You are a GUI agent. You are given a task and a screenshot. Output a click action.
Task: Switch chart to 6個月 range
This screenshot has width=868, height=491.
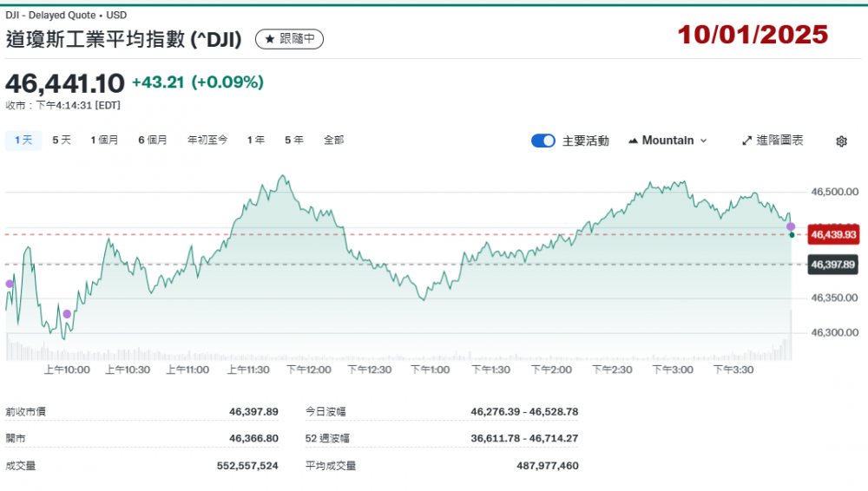click(x=152, y=140)
